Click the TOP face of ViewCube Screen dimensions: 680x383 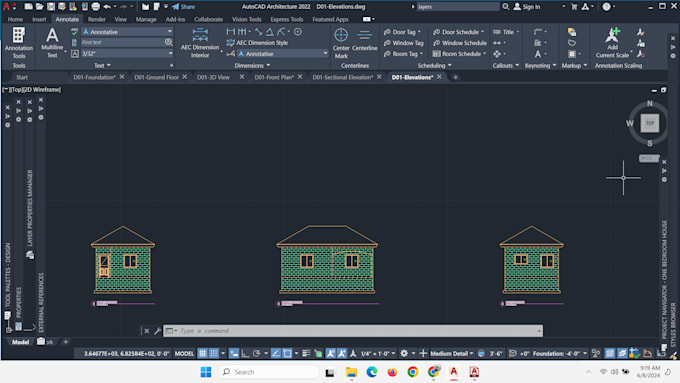point(650,123)
